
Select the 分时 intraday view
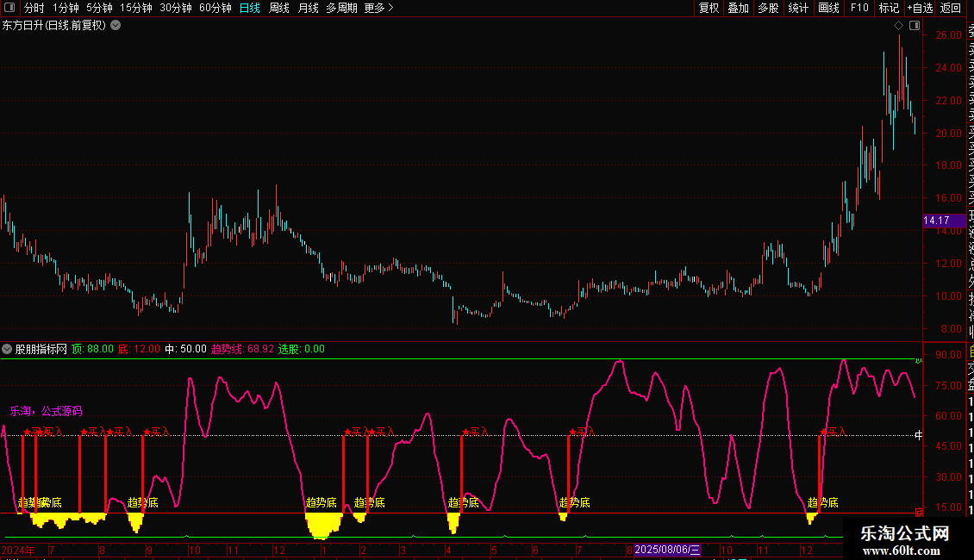34,8
